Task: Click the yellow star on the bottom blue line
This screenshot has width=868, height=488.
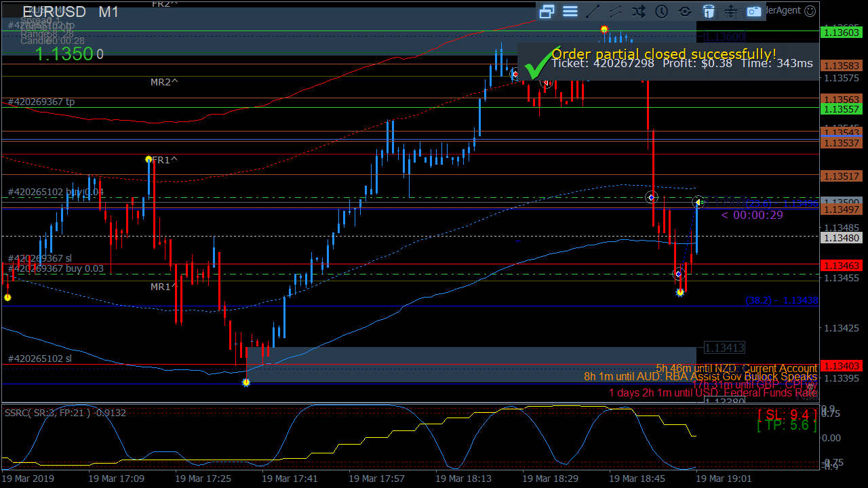Action: [x=246, y=382]
